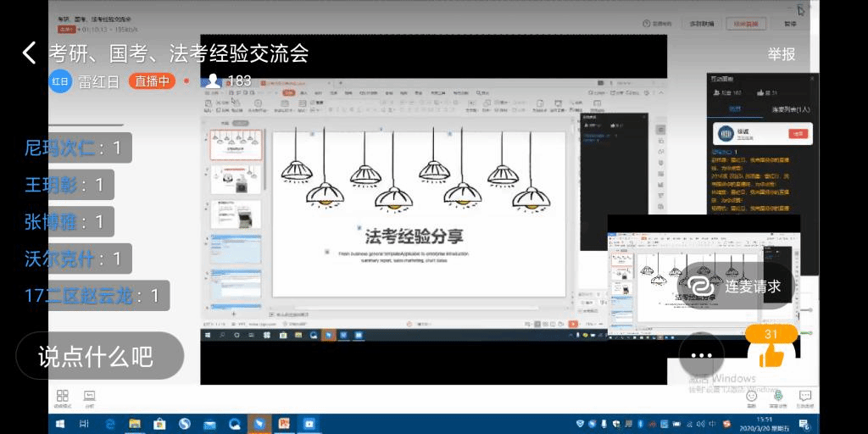Open the viewer count 183 icon

click(x=214, y=81)
